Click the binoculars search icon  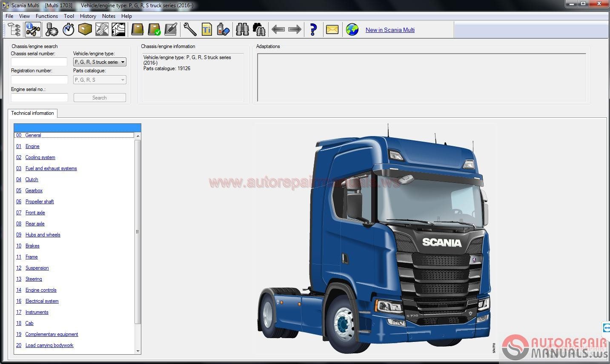pyautogui.click(x=242, y=30)
